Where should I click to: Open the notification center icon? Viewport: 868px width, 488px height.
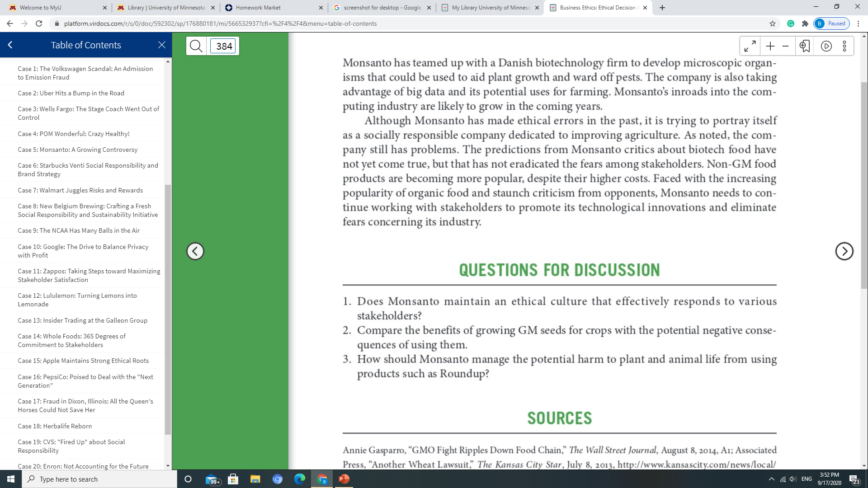pos(854,479)
